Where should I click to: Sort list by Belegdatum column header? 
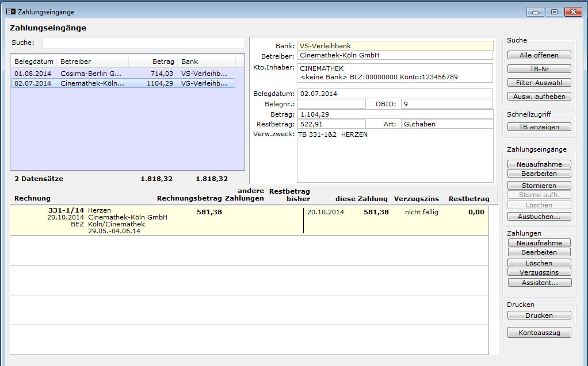point(34,61)
